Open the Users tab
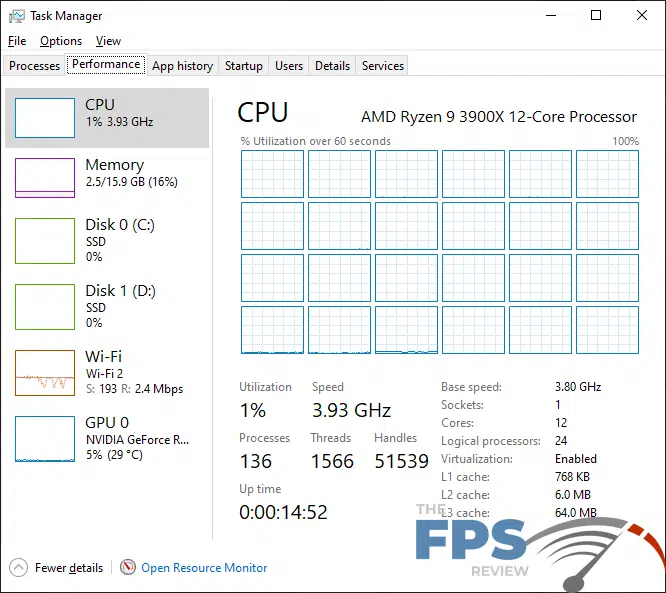Image resolution: width=666 pixels, height=593 pixels. coord(289,66)
